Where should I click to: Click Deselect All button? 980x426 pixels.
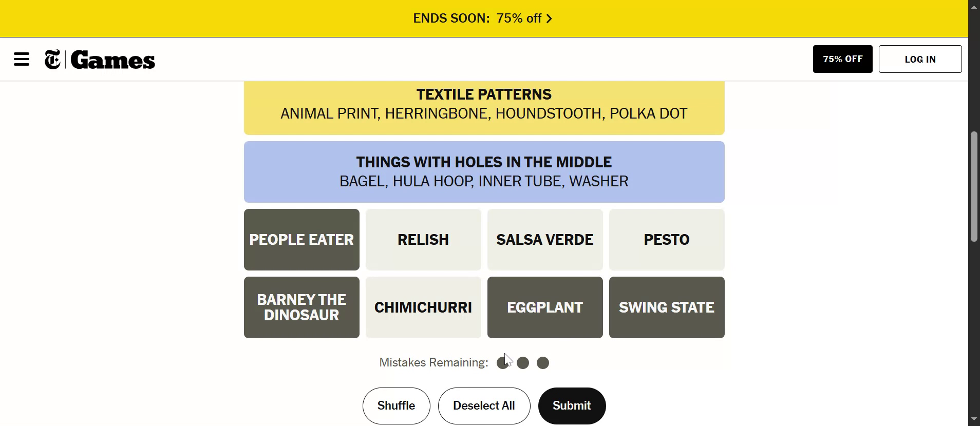pos(484,406)
